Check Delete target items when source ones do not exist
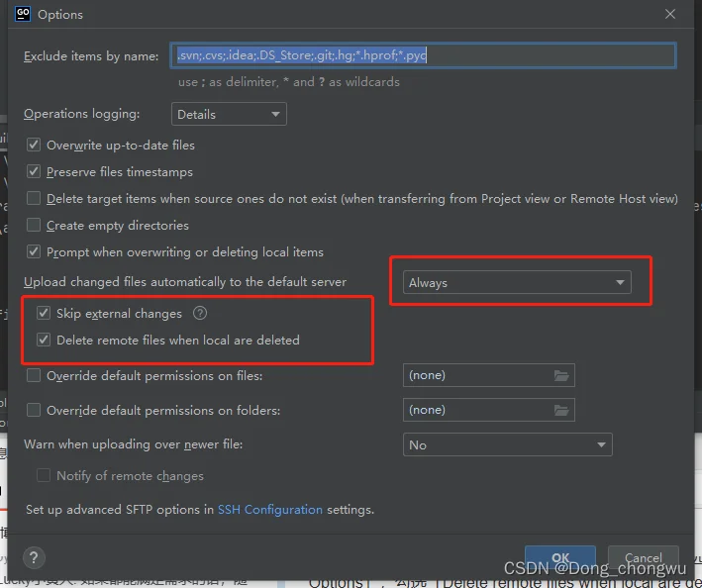Screen dimensions: 702x588 tap(35, 199)
